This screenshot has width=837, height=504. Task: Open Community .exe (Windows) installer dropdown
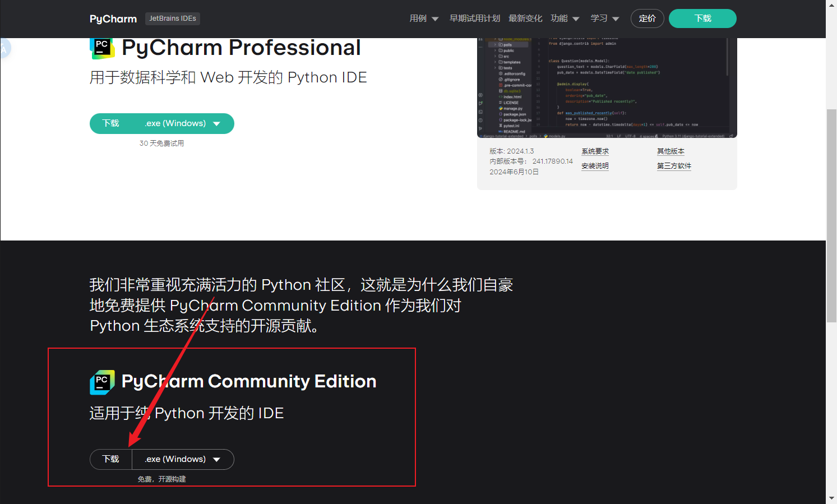click(182, 459)
